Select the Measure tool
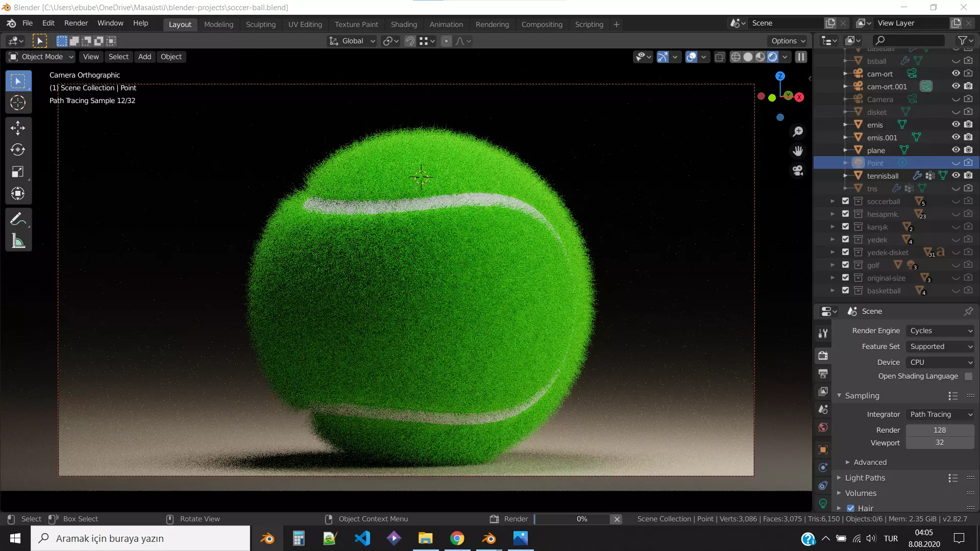The image size is (980, 551). click(18, 241)
